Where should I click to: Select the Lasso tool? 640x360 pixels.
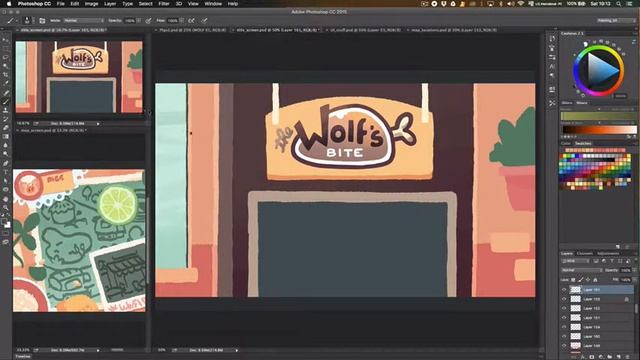click(5, 58)
